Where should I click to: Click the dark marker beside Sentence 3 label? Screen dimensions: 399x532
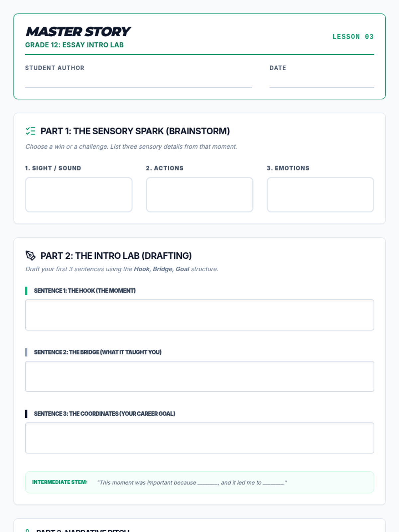[26, 414]
